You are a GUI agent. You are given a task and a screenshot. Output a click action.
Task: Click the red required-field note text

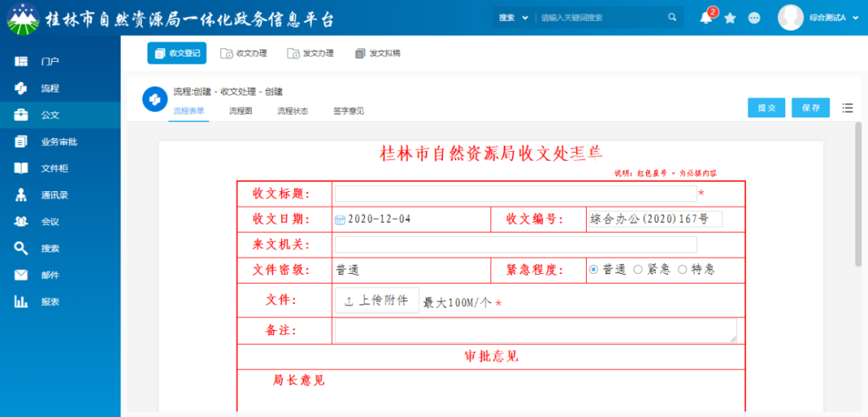pyautogui.click(x=666, y=174)
